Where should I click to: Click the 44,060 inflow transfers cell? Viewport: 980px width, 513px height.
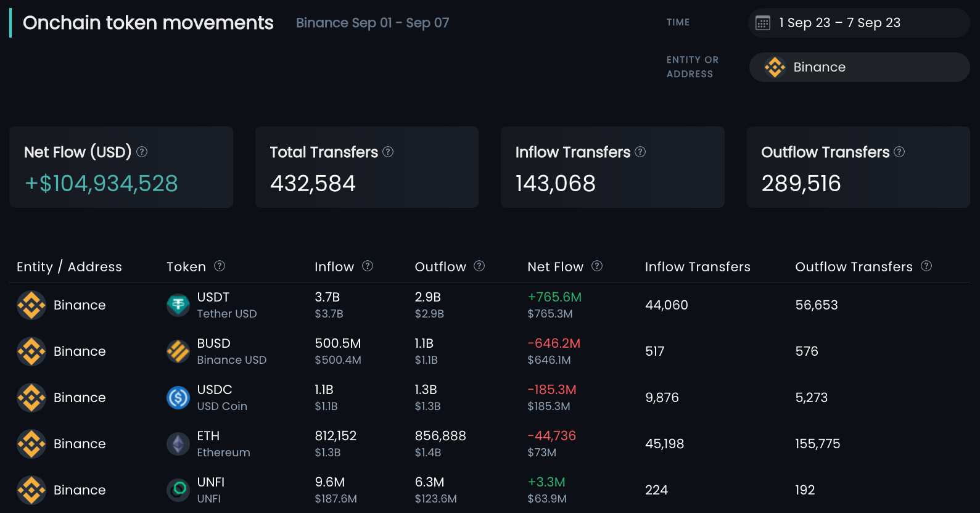point(667,305)
